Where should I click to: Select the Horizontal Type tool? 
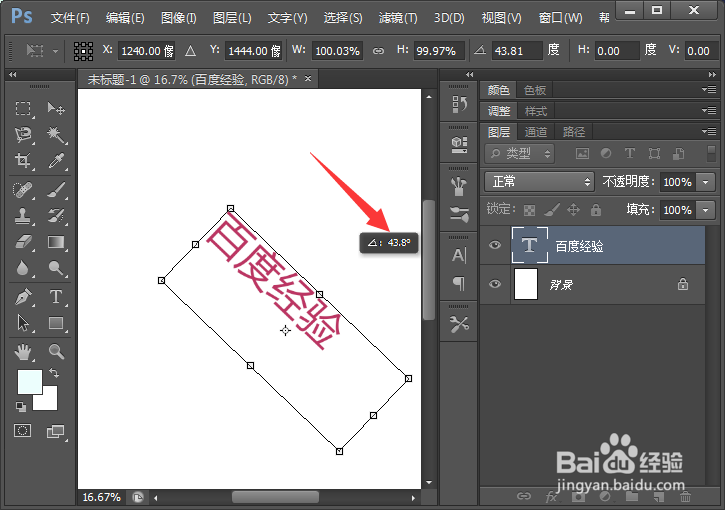[56, 297]
